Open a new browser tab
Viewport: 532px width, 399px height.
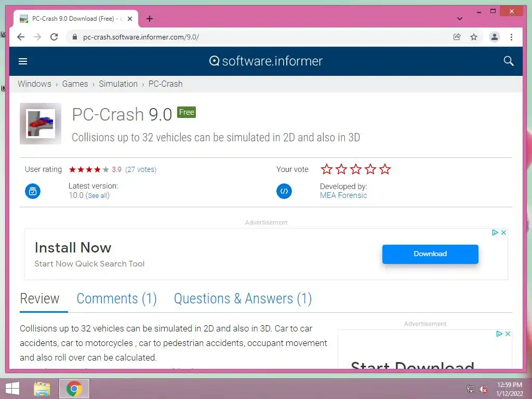point(150,19)
